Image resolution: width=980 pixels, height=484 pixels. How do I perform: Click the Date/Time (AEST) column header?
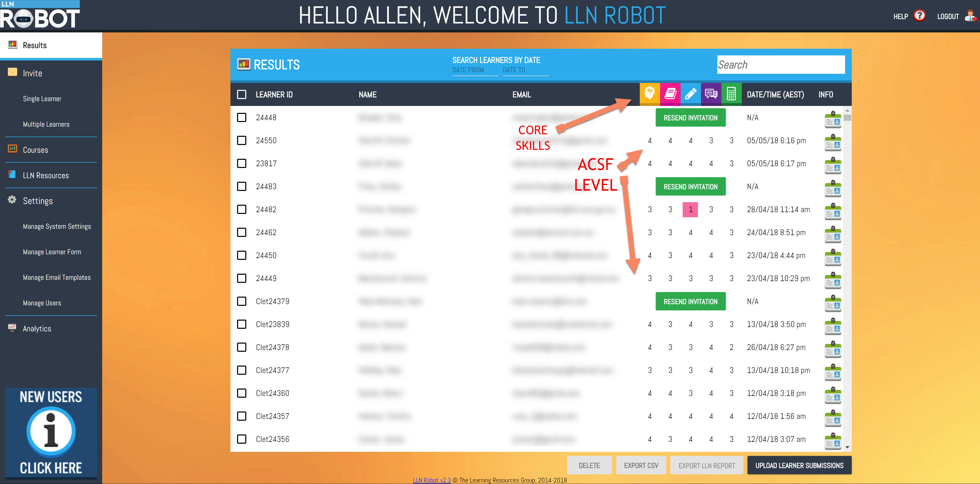click(x=775, y=94)
